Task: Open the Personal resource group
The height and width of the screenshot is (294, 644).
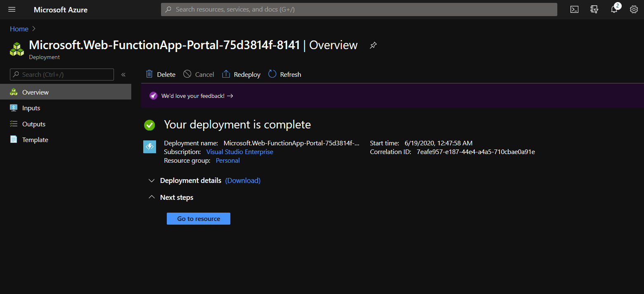Action: coord(227,160)
